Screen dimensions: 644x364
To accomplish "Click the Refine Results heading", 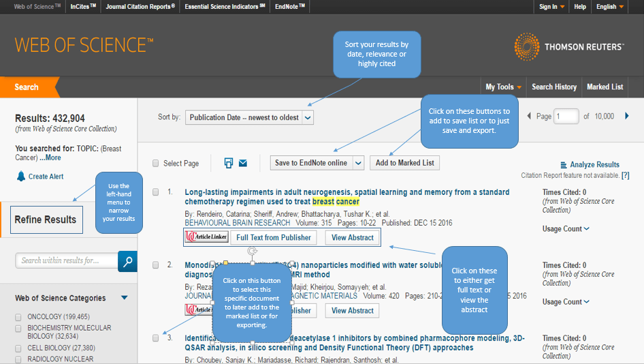I will pos(46,219).
